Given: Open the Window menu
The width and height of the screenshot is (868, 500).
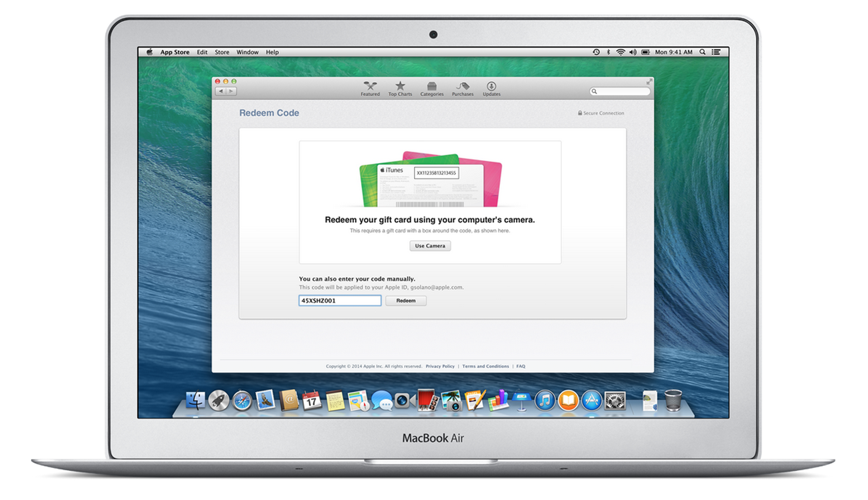Looking at the screenshot, I should coord(247,52).
